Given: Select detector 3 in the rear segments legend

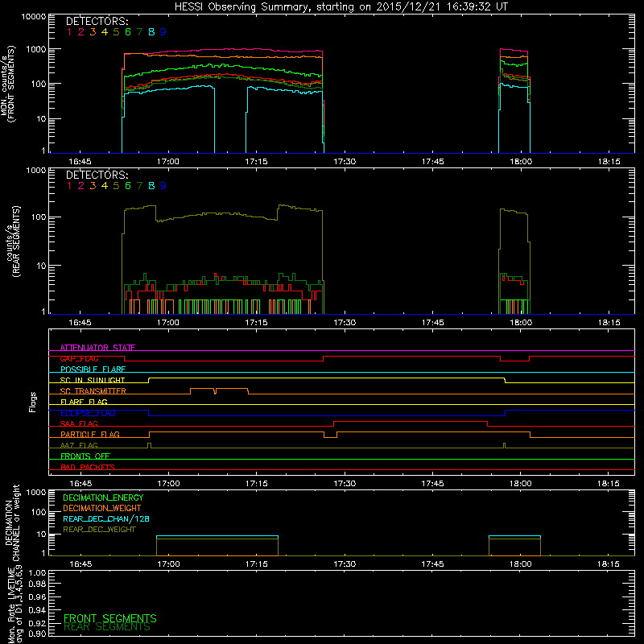Looking at the screenshot, I should (93, 186).
